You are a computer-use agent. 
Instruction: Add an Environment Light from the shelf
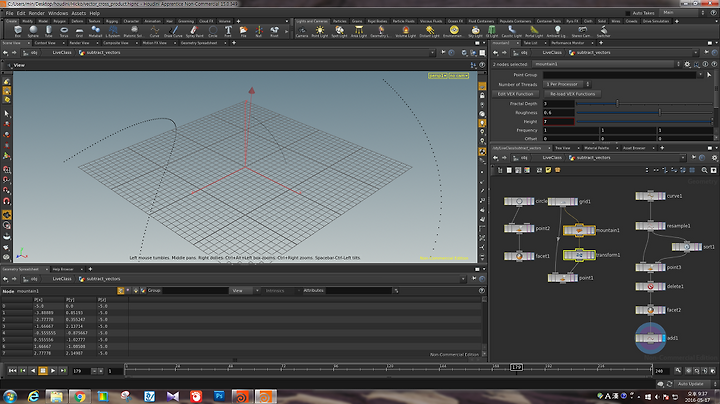coord(454,31)
